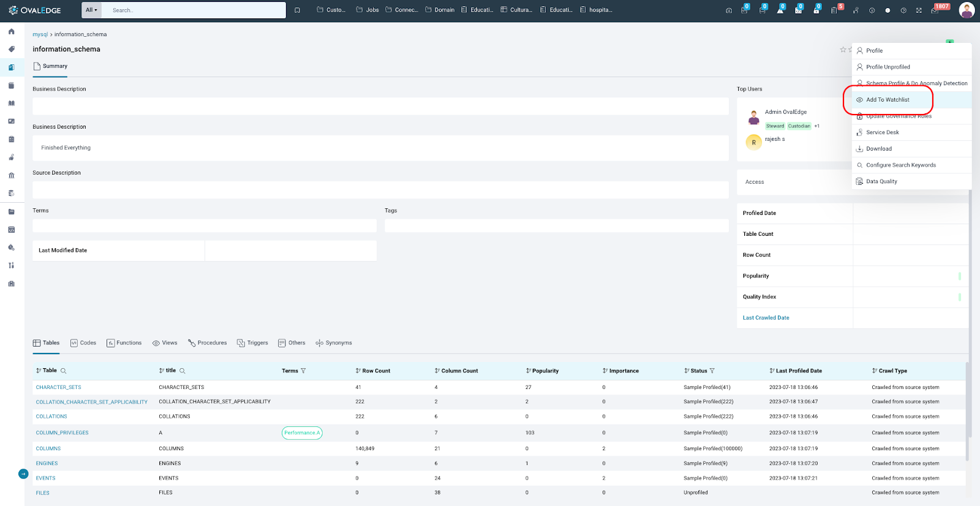The width and height of the screenshot is (980, 506).
Task: Click the search magnifier next to the Table column header
Action: point(63,371)
